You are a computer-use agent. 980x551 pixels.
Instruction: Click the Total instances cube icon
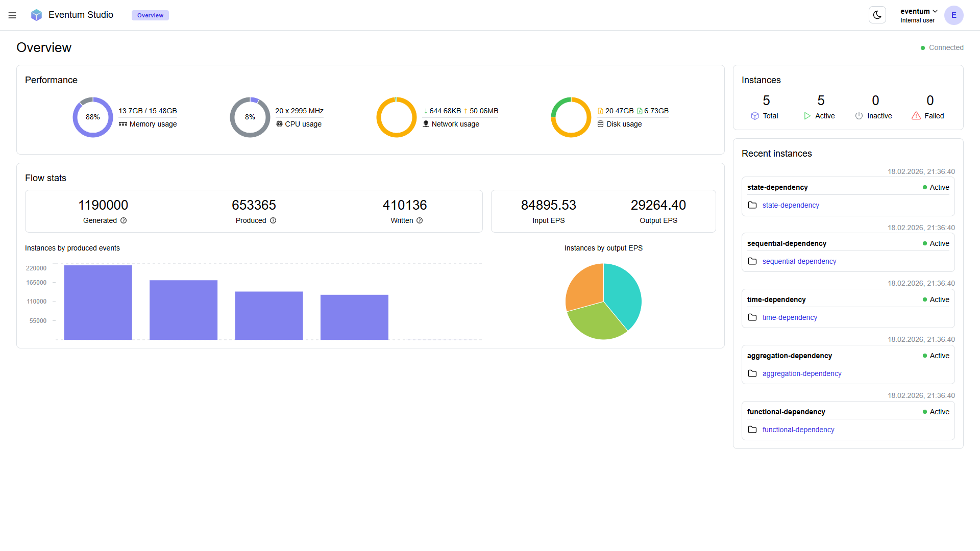755,116
